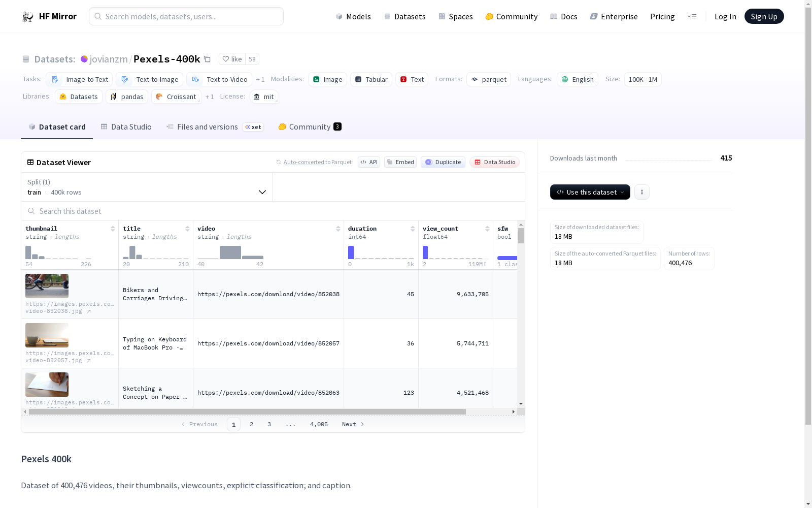Sort by the video column icon
This screenshot has width=812, height=508.
click(x=338, y=229)
